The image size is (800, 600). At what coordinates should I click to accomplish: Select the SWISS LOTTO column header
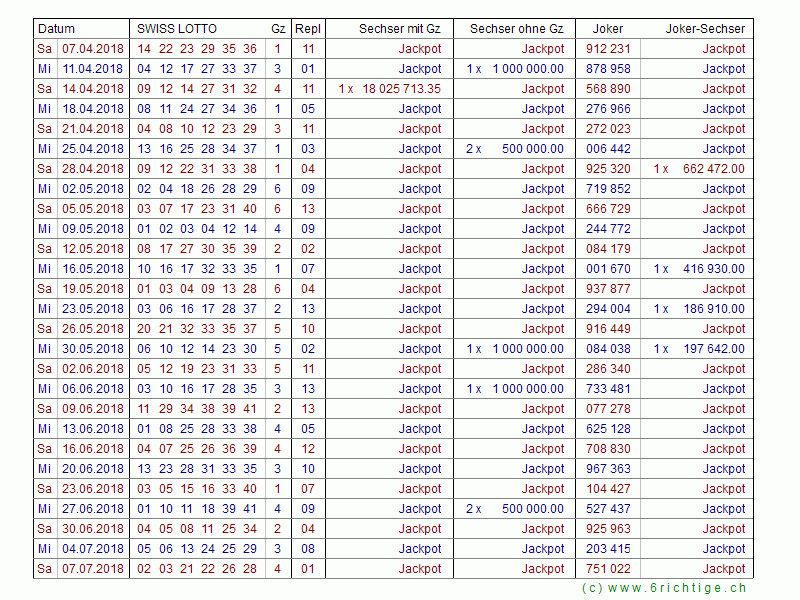(177, 29)
